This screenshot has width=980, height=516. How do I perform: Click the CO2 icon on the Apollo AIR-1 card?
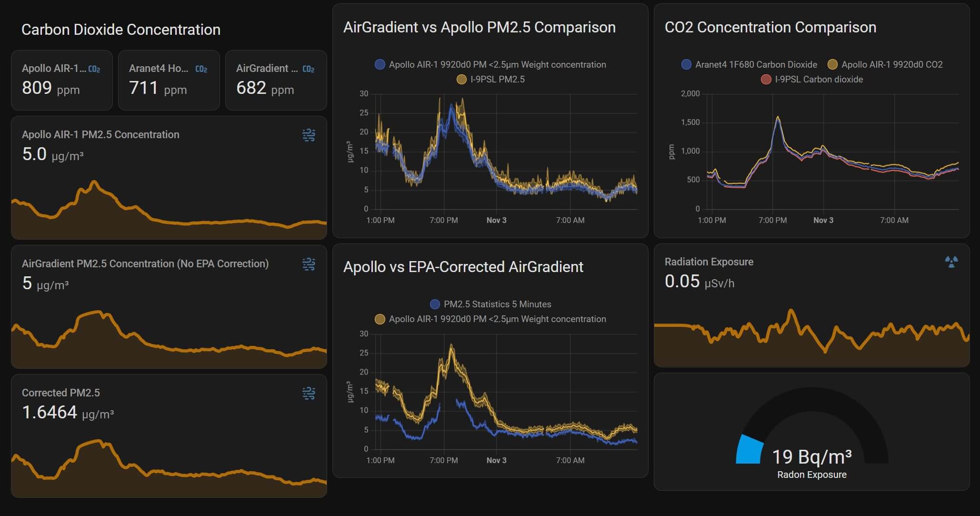(94, 69)
